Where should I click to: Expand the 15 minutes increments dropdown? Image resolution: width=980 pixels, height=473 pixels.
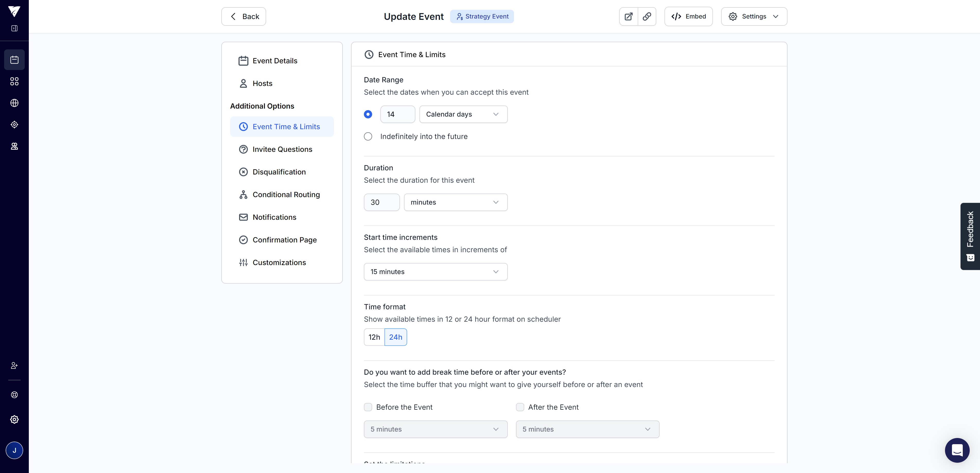coord(435,272)
